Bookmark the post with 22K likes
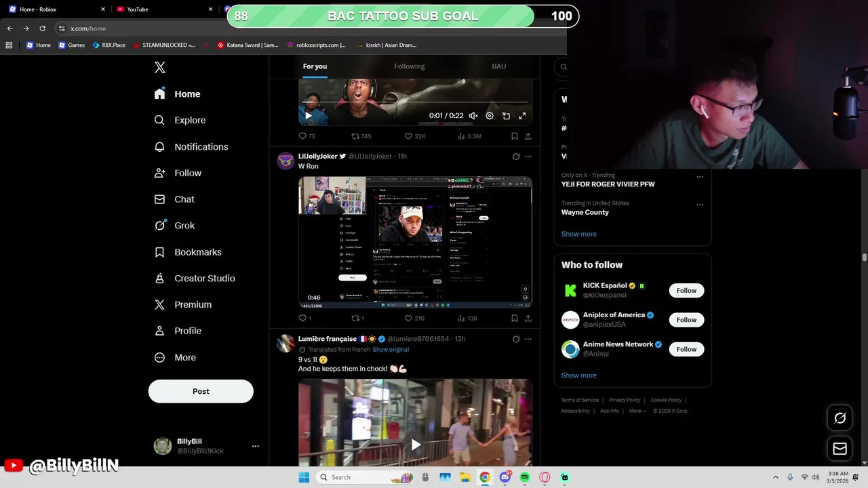The image size is (868, 488). (x=515, y=136)
